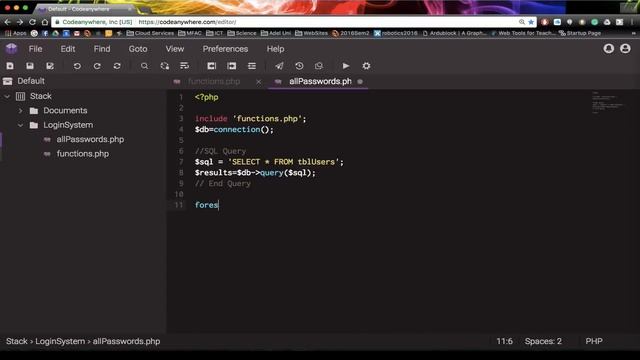Open the Goto menu
Screen dimensions: 640x360
tap(138, 49)
